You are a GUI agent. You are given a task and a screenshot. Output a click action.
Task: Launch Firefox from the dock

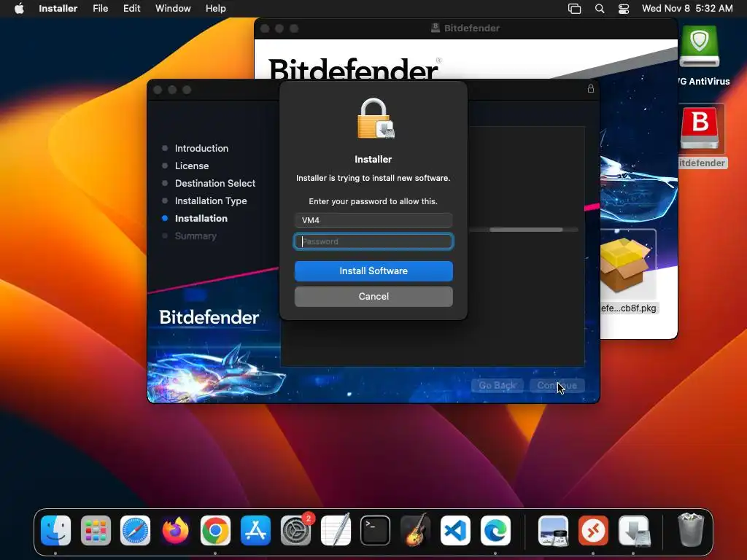tap(175, 531)
